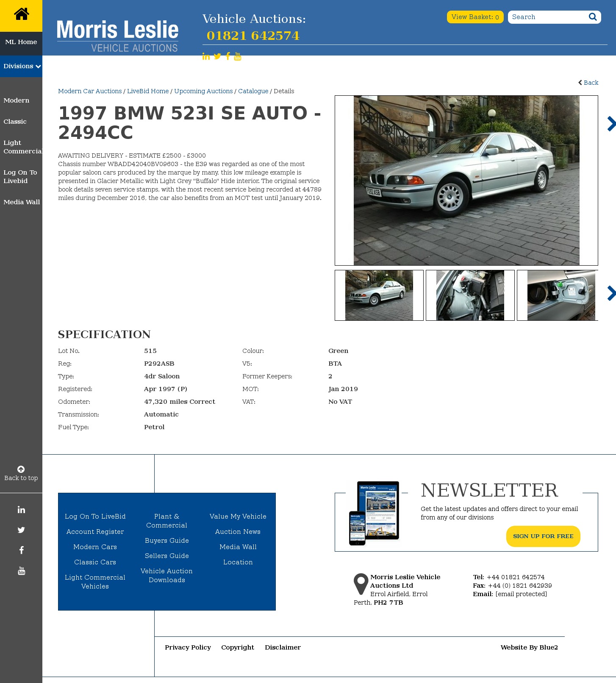The height and width of the screenshot is (683, 616).
Task: Open footer Classic Cars link
Action: [x=95, y=562]
